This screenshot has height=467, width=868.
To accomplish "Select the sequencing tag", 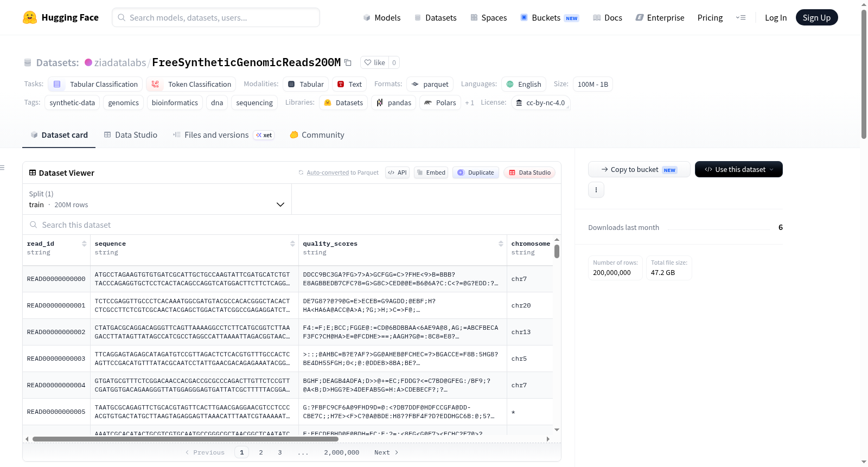I will [254, 103].
